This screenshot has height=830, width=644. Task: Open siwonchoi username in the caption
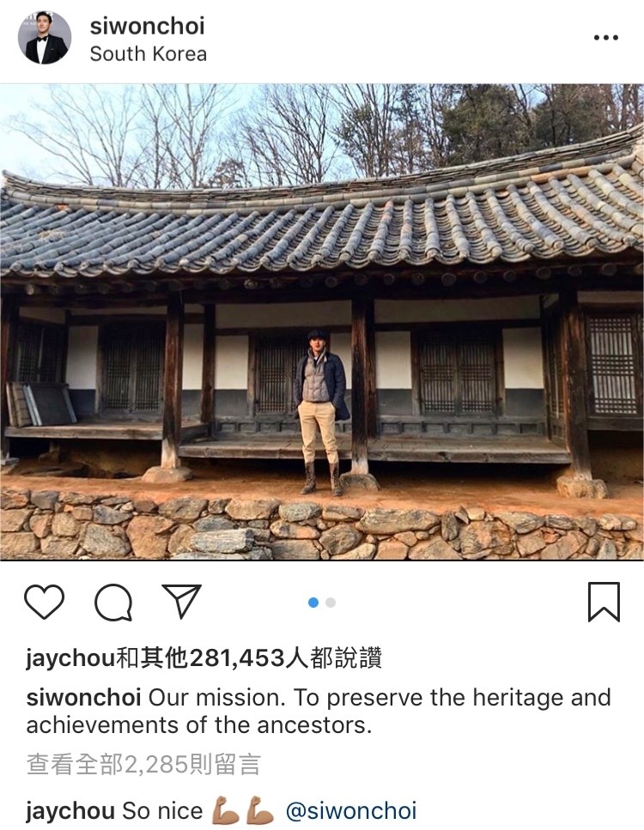click(83, 698)
